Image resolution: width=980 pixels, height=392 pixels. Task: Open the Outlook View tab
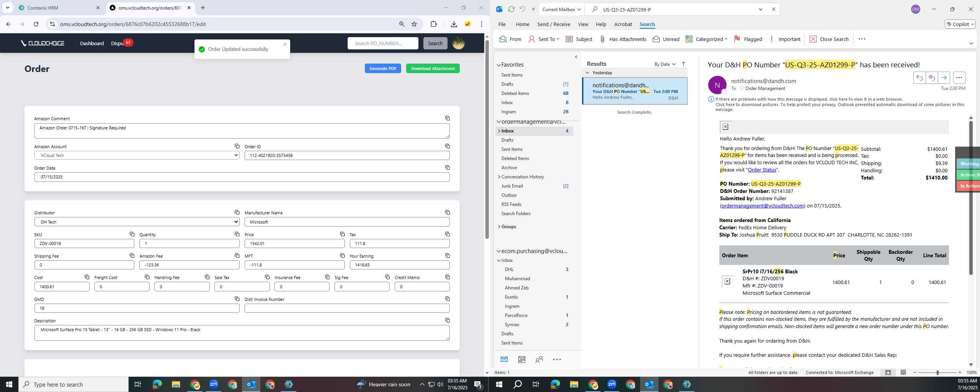click(583, 24)
